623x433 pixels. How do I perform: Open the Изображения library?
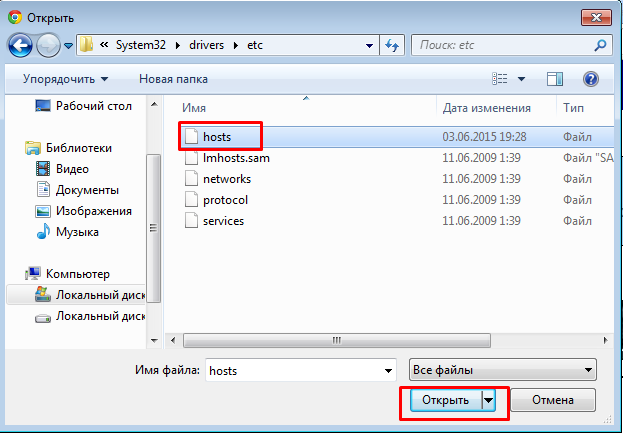click(x=84, y=211)
